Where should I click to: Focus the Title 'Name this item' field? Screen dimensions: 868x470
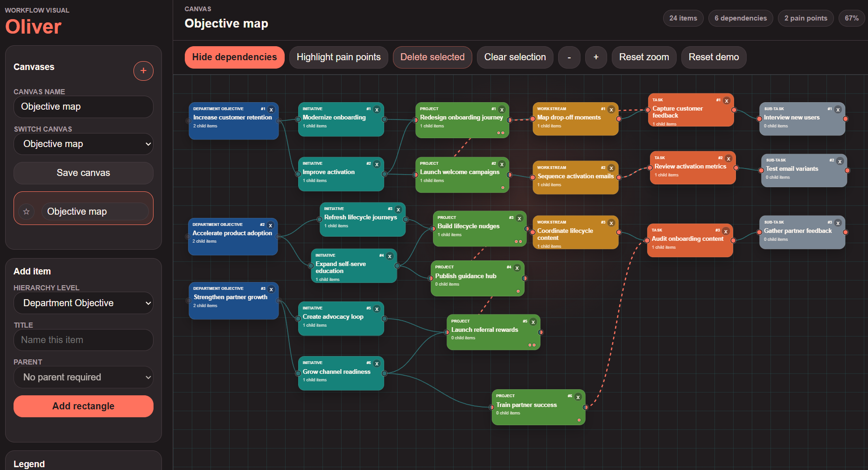click(x=84, y=340)
